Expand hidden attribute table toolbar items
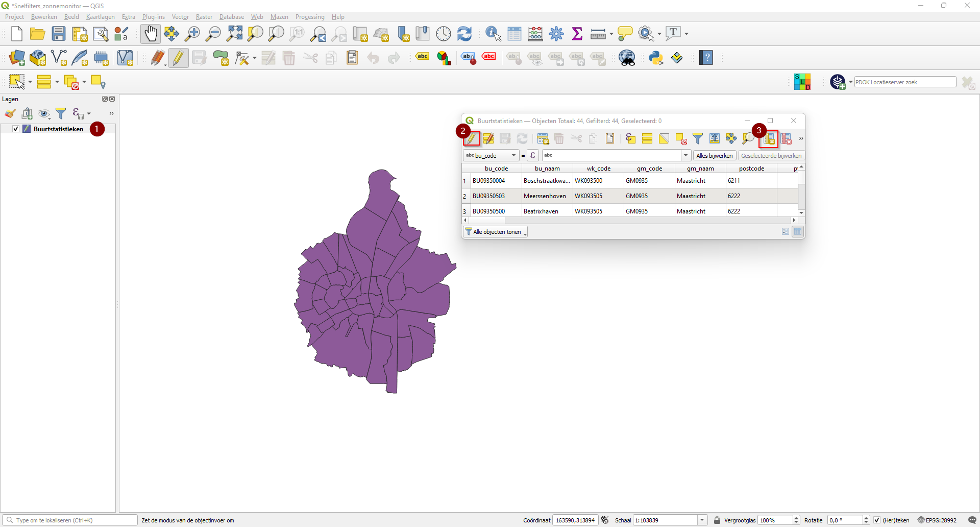 pyautogui.click(x=801, y=138)
